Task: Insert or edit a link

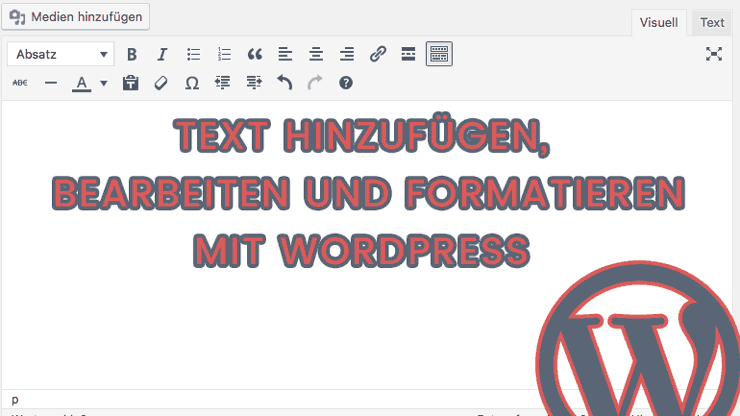Action: tap(378, 54)
